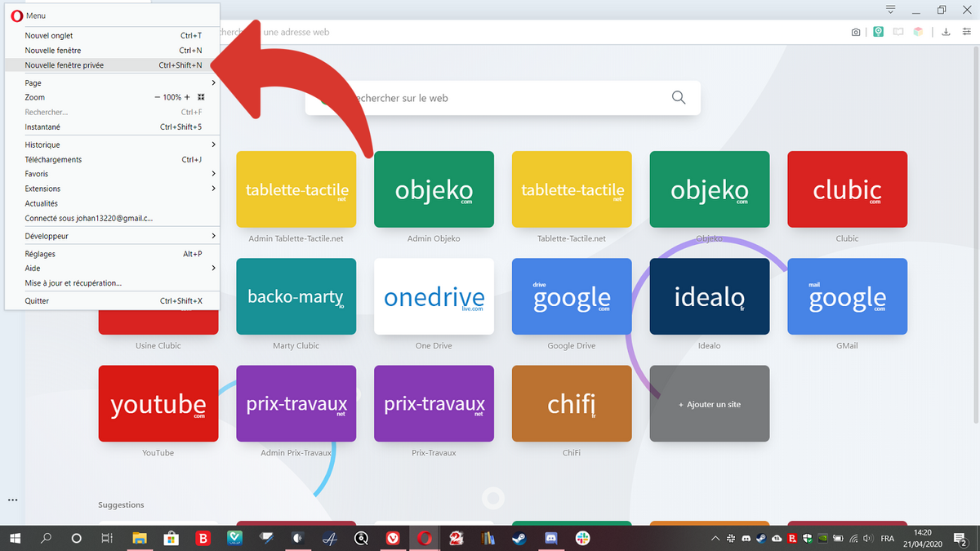
Task: Open the Marty Clubic backo-marty tile
Action: (296, 296)
